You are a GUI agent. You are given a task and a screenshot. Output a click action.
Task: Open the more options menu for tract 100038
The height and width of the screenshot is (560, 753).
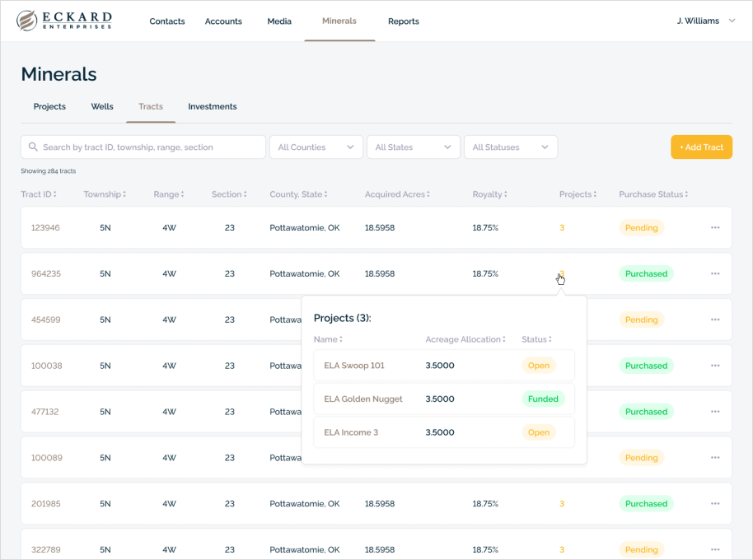[x=715, y=366]
